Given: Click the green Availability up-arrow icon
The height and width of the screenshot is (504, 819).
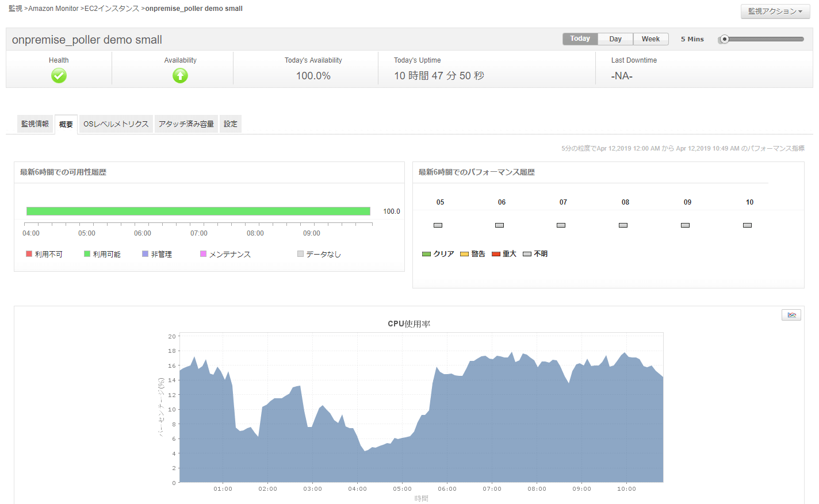Looking at the screenshot, I should click(180, 76).
